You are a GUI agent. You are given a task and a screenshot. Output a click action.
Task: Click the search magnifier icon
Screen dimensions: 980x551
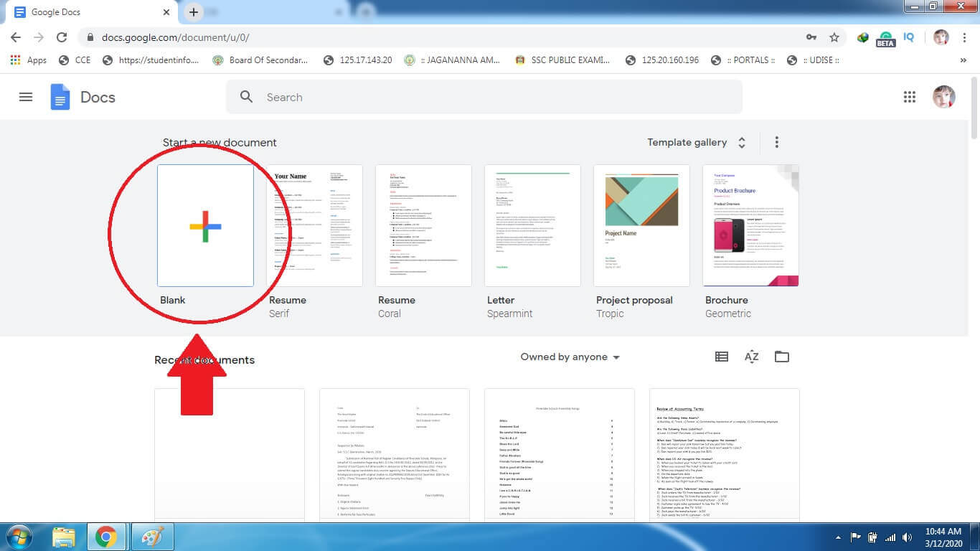(x=246, y=97)
